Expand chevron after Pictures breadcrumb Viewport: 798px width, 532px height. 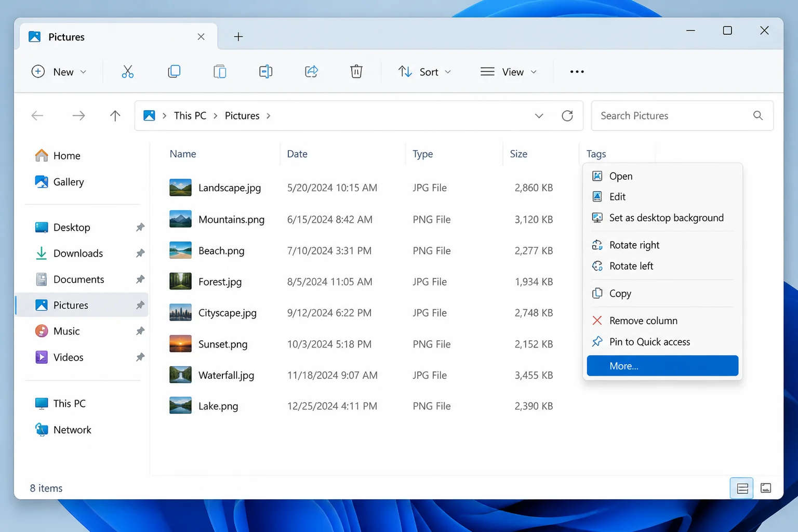pos(269,116)
